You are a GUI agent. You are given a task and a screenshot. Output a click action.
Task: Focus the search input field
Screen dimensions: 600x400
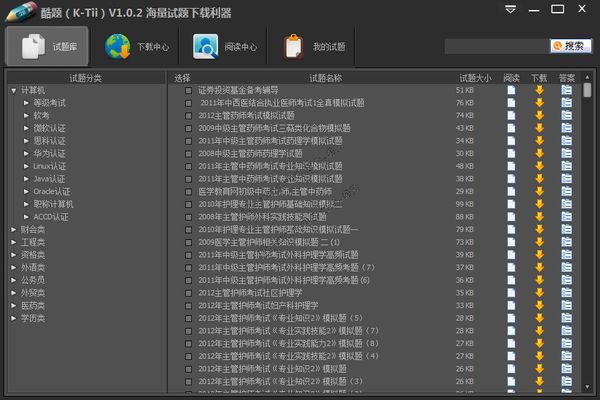[x=497, y=46]
